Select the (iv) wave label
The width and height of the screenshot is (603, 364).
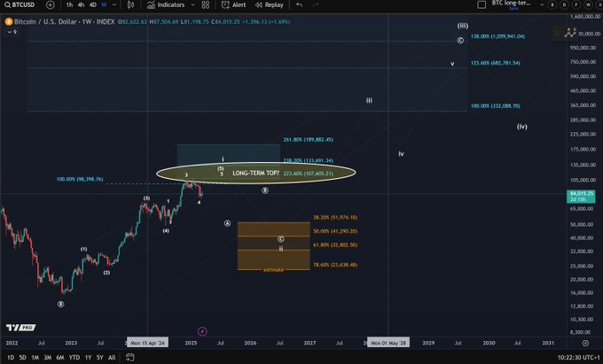click(x=521, y=127)
